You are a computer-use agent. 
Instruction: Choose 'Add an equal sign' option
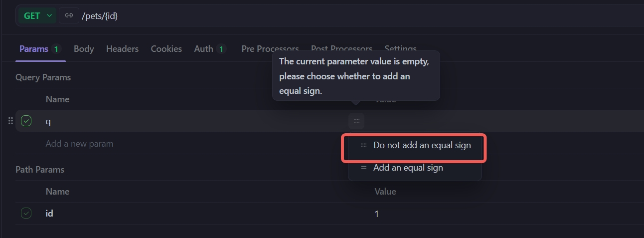pyautogui.click(x=408, y=168)
